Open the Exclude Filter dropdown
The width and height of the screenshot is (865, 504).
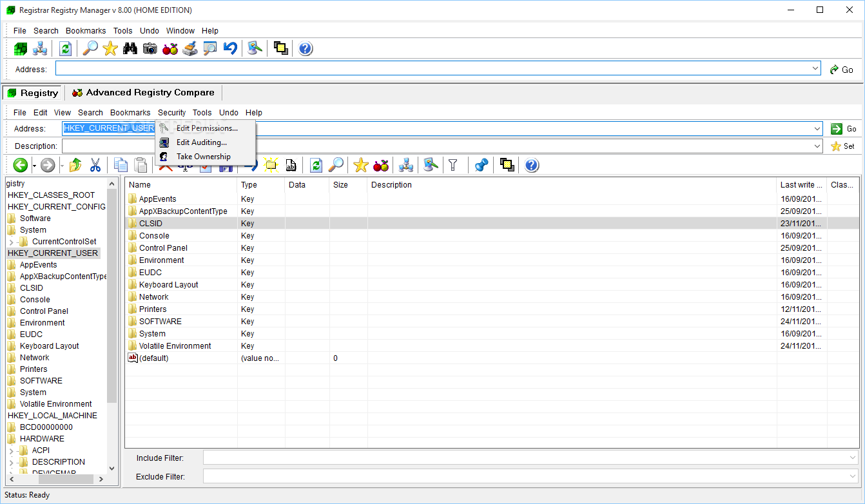coord(852,476)
